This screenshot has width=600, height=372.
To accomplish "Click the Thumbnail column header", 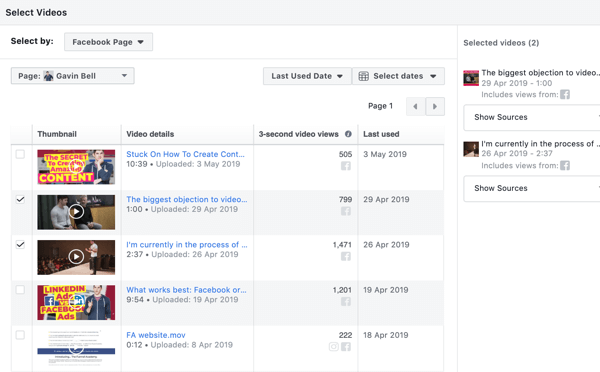I will pyautogui.click(x=57, y=134).
